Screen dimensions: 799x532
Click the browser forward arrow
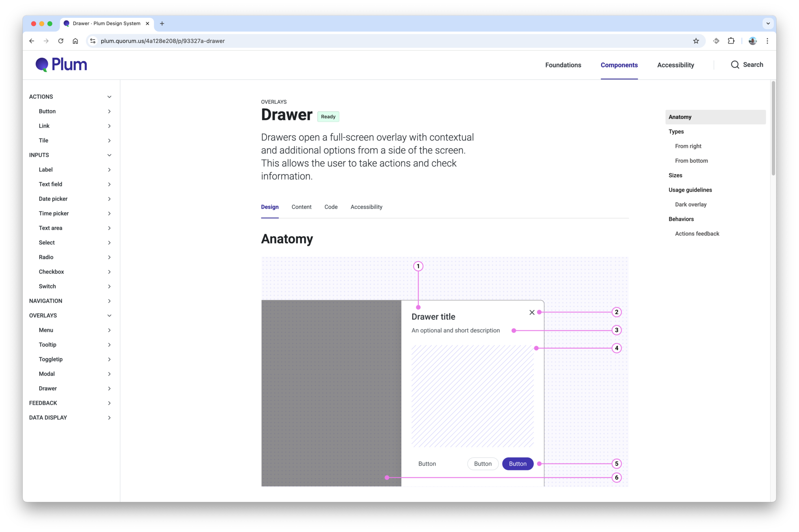coord(46,41)
